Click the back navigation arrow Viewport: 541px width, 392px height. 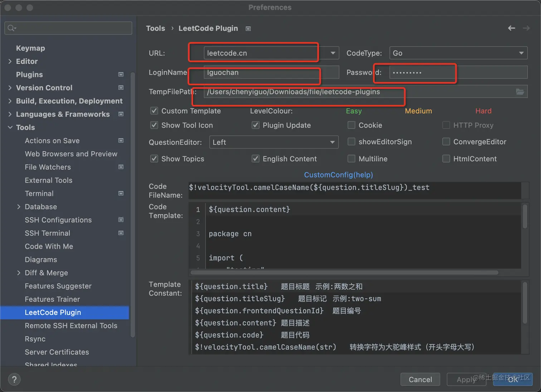coord(511,28)
